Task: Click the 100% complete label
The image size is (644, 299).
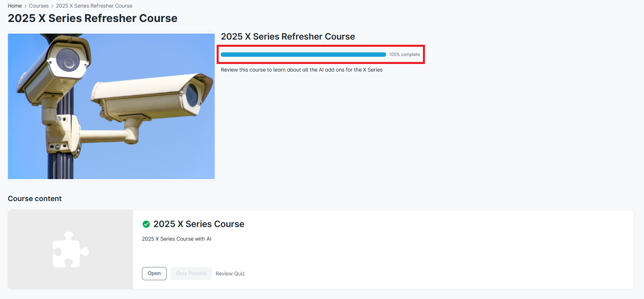Action: point(404,55)
